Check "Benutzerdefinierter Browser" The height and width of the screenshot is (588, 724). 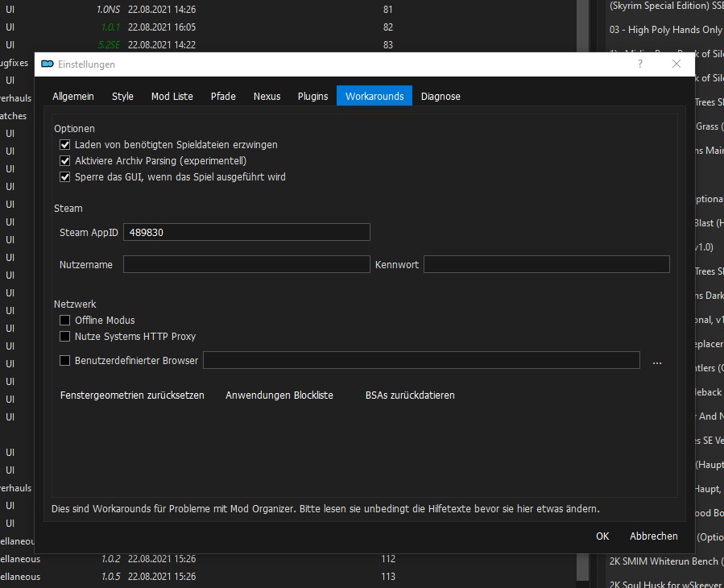pos(64,361)
